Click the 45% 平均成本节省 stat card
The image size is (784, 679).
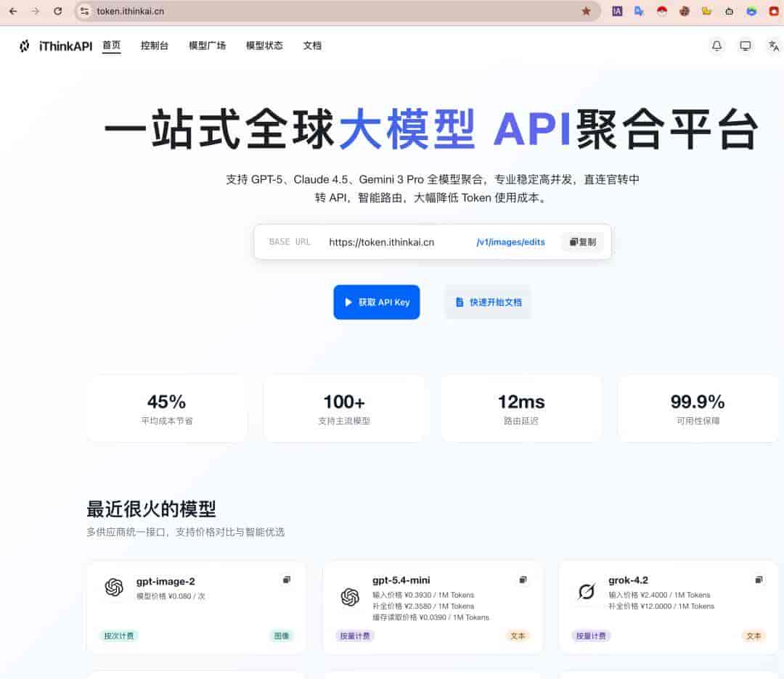tap(166, 409)
